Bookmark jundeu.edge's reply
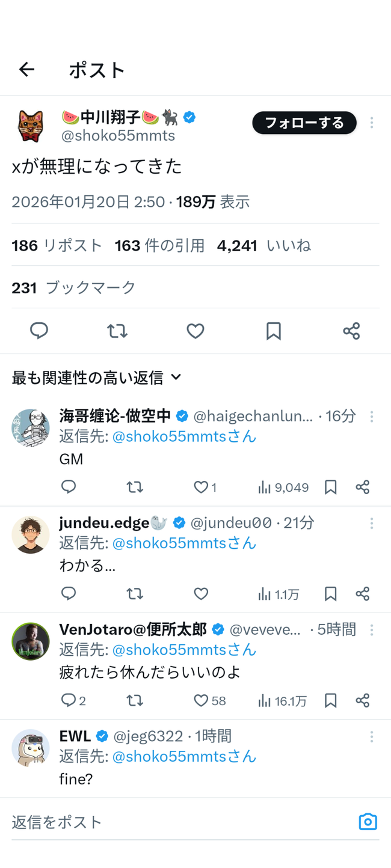The width and height of the screenshot is (391, 868). pyautogui.click(x=330, y=593)
